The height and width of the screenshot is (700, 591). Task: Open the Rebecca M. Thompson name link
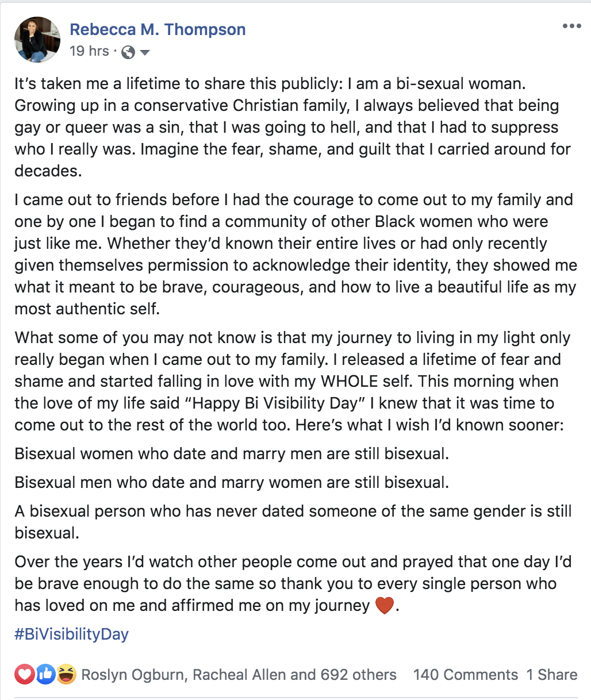[158, 29]
